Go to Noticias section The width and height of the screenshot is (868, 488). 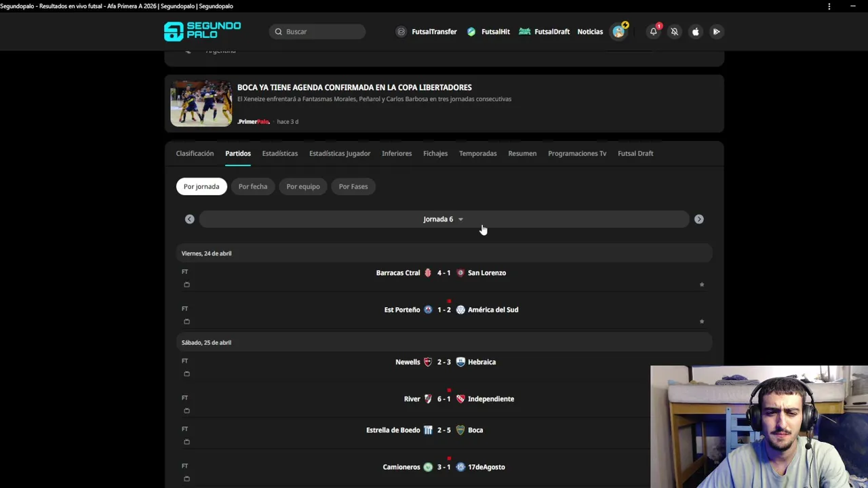pyautogui.click(x=590, y=31)
